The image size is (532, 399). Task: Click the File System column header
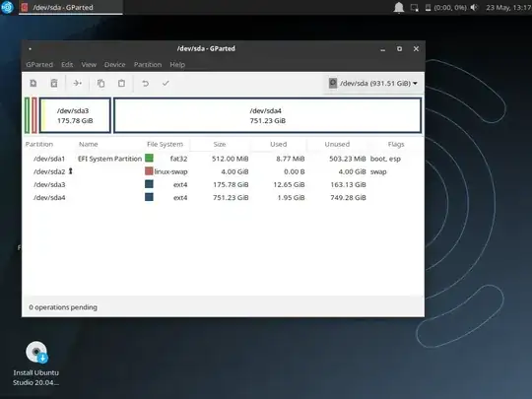point(165,144)
